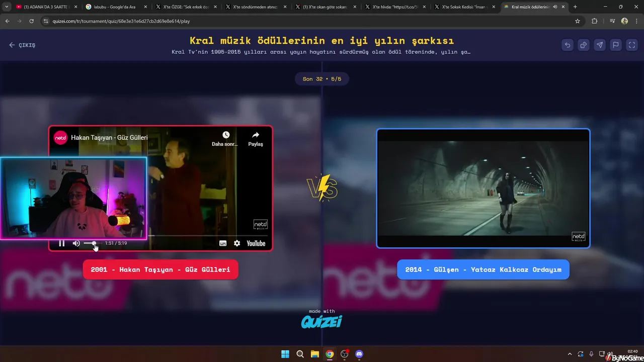
Task: Click the quizei.com address bar URL
Action: click(x=121, y=21)
